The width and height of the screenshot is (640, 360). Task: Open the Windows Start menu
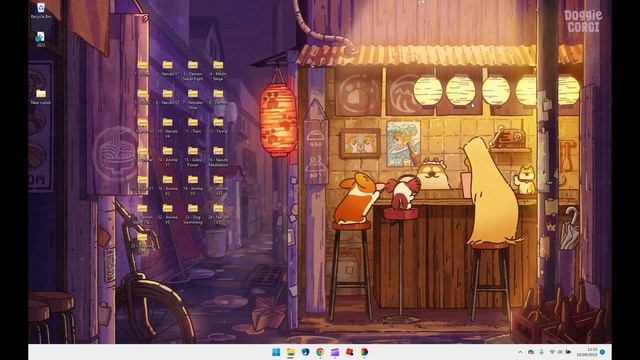coord(276,352)
